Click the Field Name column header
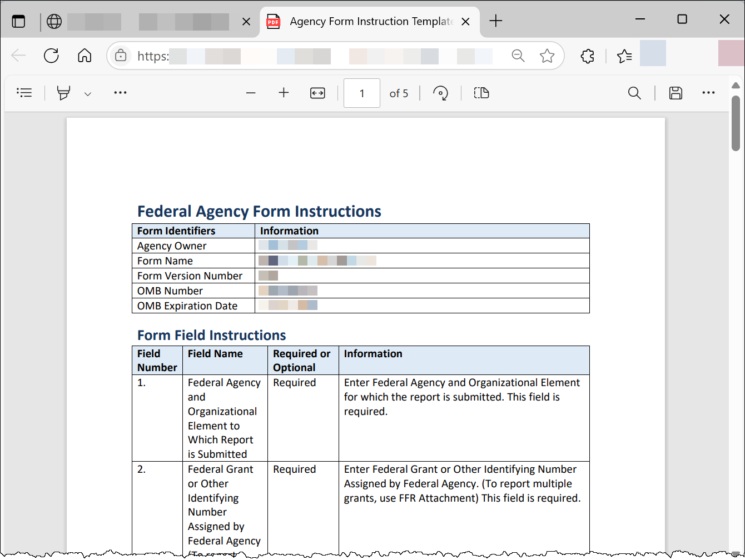The image size is (745, 560). point(225,360)
